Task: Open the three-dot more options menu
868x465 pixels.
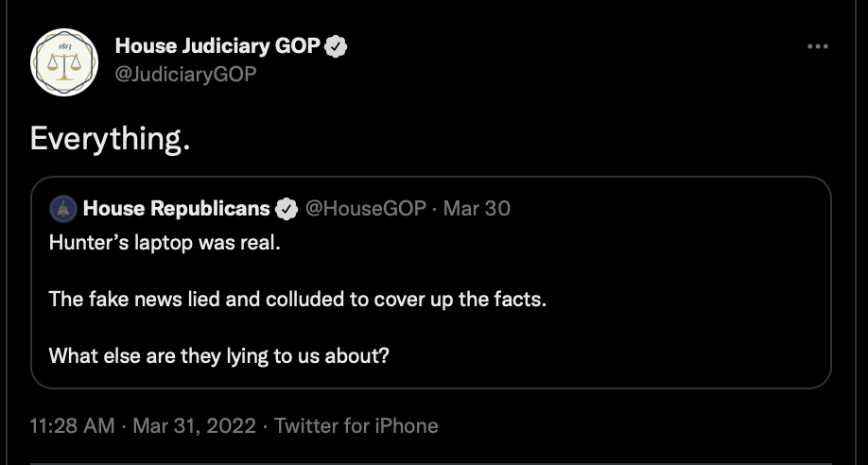Action: point(818,46)
